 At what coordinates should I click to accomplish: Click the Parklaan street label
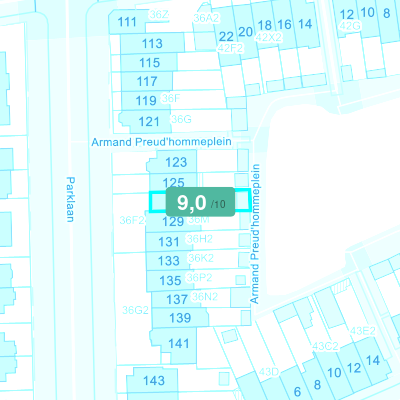(x=70, y=199)
